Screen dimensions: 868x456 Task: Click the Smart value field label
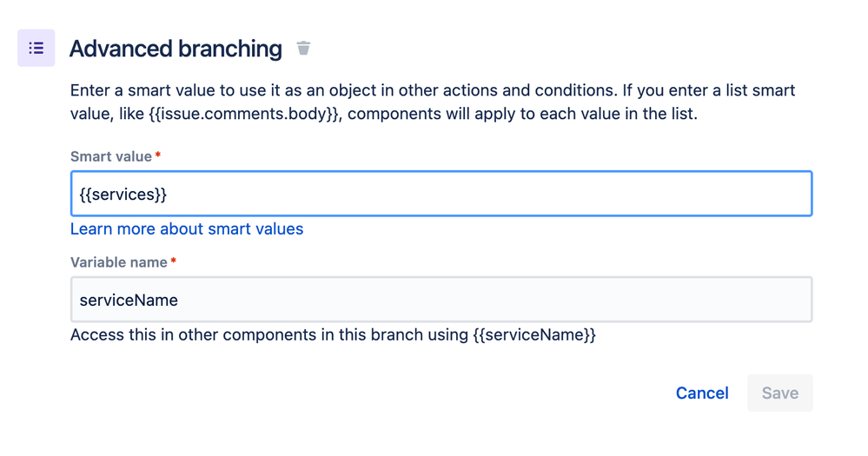coord(110,156)
